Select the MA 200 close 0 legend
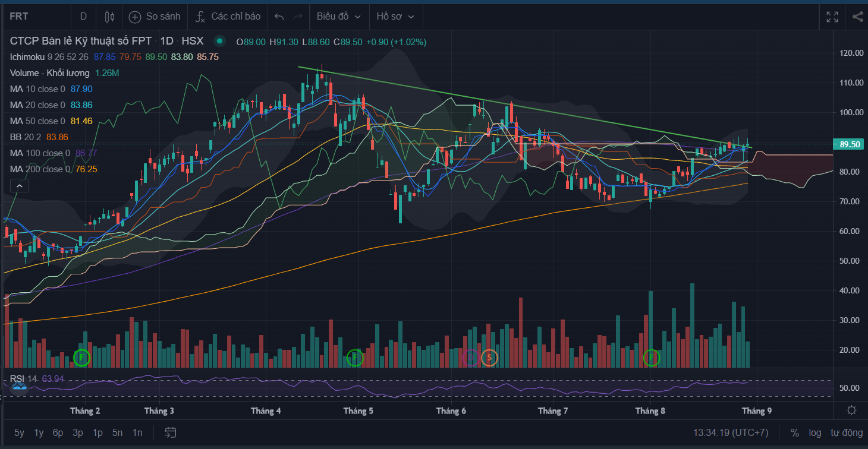Image resolution: width=868 pixels, height=449 pixels. (x=40, y=169)
